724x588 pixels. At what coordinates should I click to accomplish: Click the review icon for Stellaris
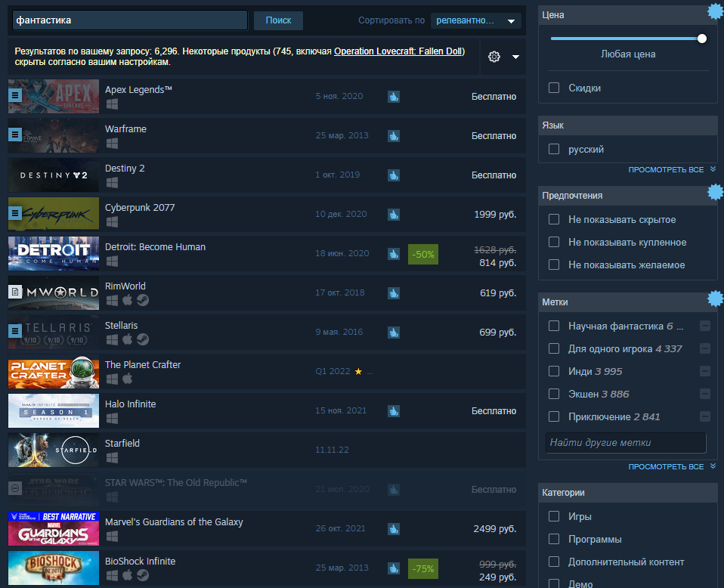(394, 332)
